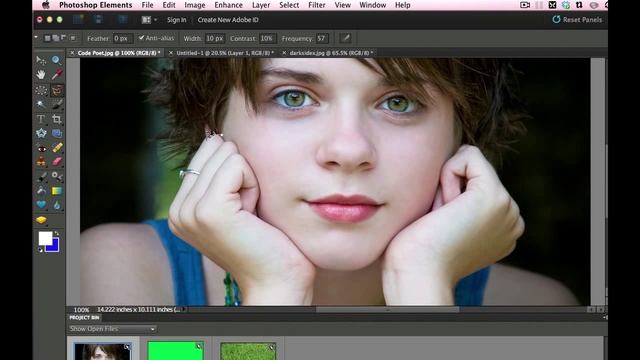The image size is (640, 360).
Task: Select the Marquee selection tool
Action: point(41,90)
